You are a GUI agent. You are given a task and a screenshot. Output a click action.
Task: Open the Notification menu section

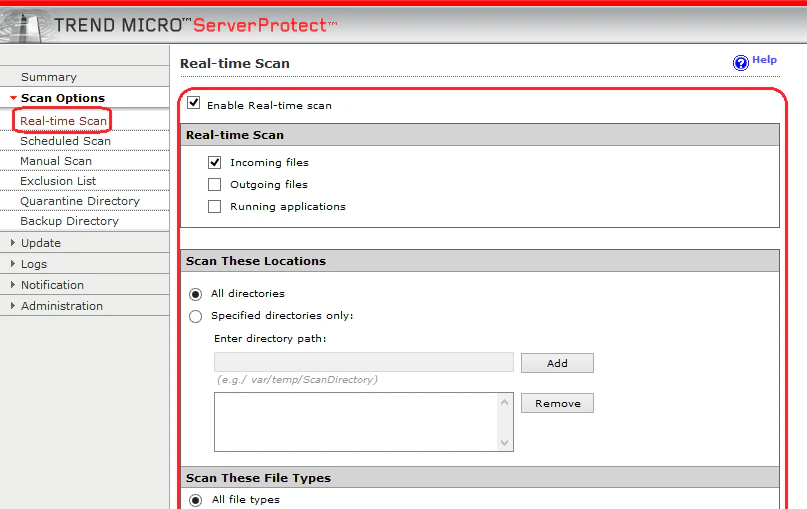coord(52,285)
